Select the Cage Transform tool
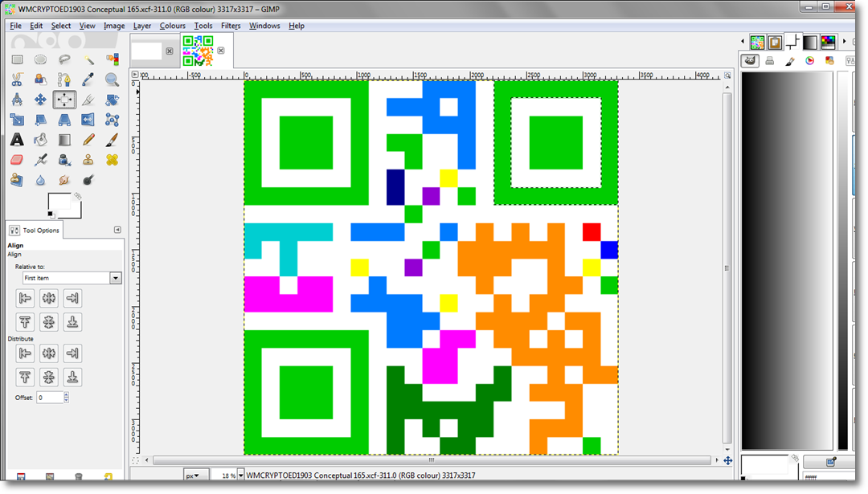Viewport: 868px width, 494px height. coord(113,120)
